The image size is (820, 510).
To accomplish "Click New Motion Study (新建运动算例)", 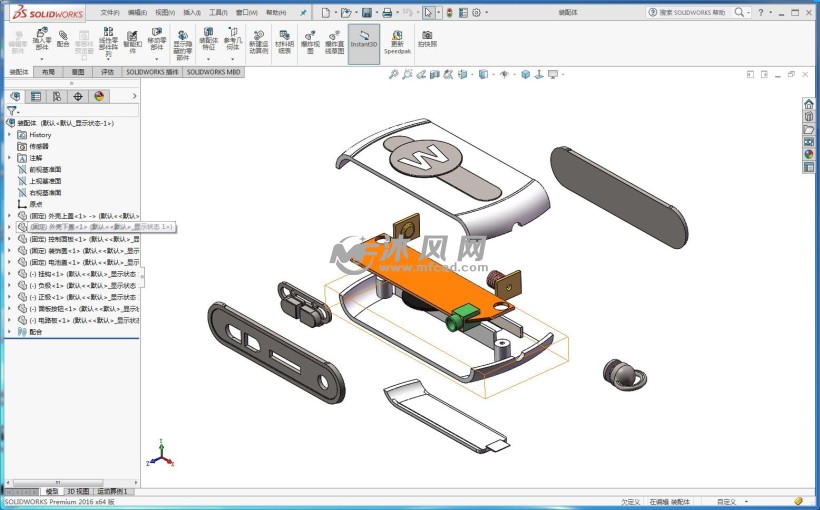I will click(x=258, y=42).
